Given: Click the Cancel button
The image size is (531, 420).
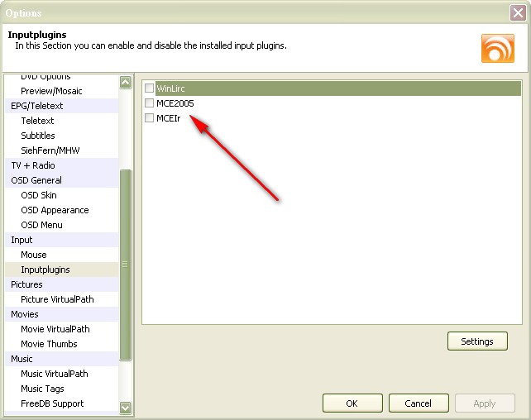Looking at the screenshot, I should pos(418,403).
